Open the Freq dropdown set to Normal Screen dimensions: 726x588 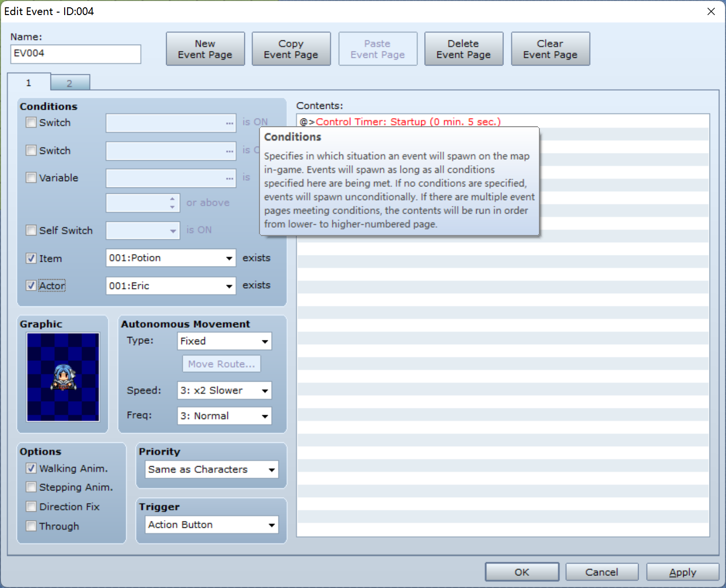point(225,416)
